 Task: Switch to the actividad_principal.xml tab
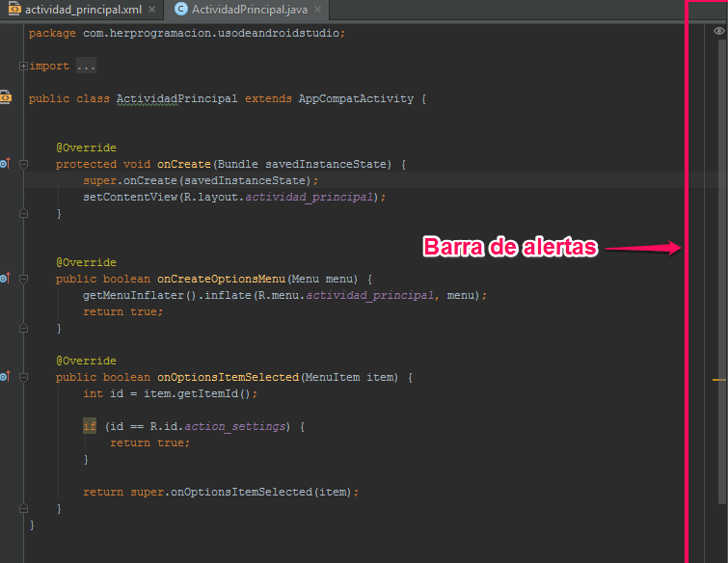tap(82, 10)
